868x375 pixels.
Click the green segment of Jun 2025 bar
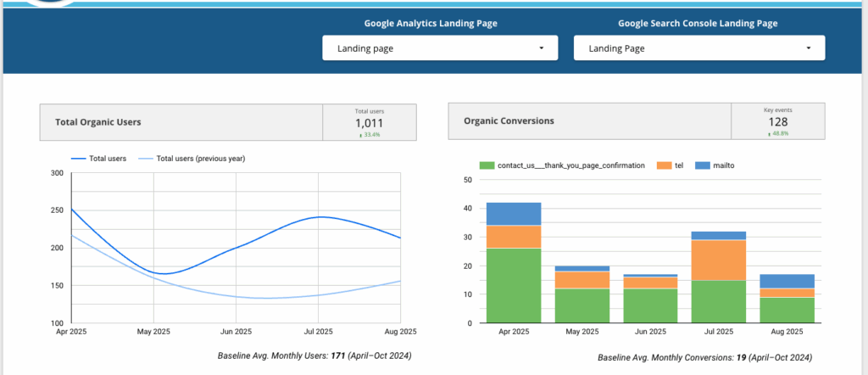(x=649, y=305)
